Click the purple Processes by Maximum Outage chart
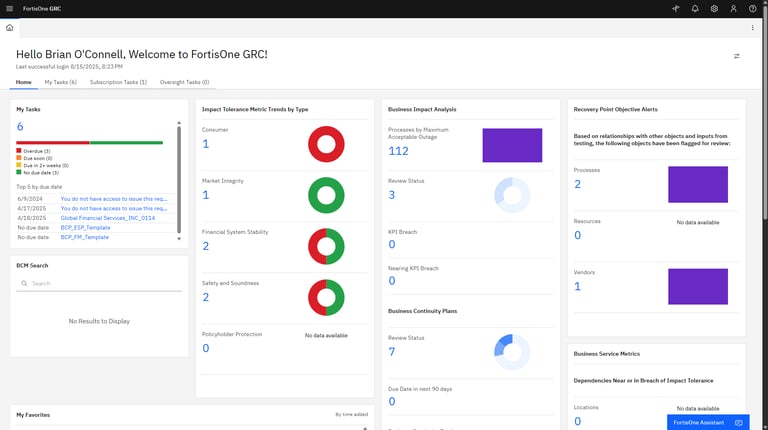Viewport: 768px width, 430px height. [x=511, y=146]
